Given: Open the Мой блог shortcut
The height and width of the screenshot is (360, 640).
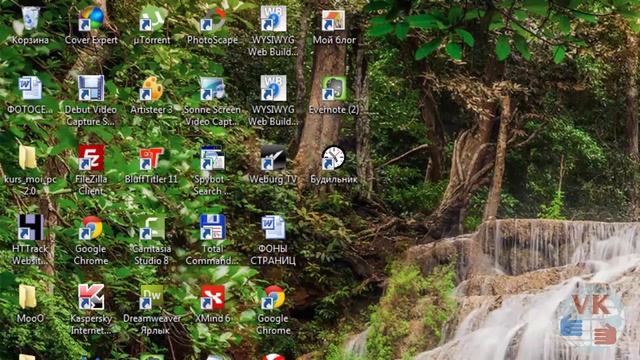Looking at the screenshot, I should 334,20.
